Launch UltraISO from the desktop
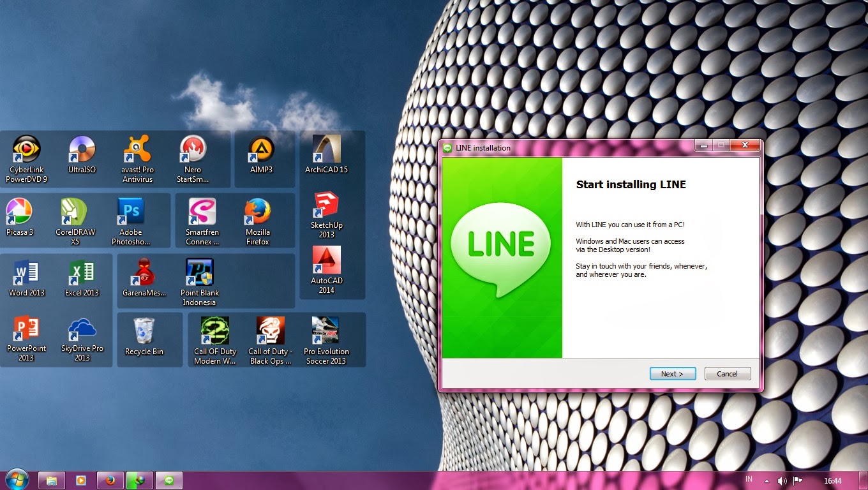Screen dimensions: 868x490 [82, 154]
